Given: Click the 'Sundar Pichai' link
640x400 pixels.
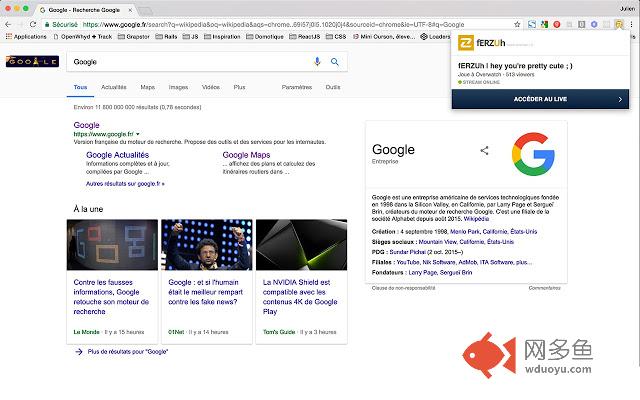Looking at the screenshot, I should [x=407, y=252].
